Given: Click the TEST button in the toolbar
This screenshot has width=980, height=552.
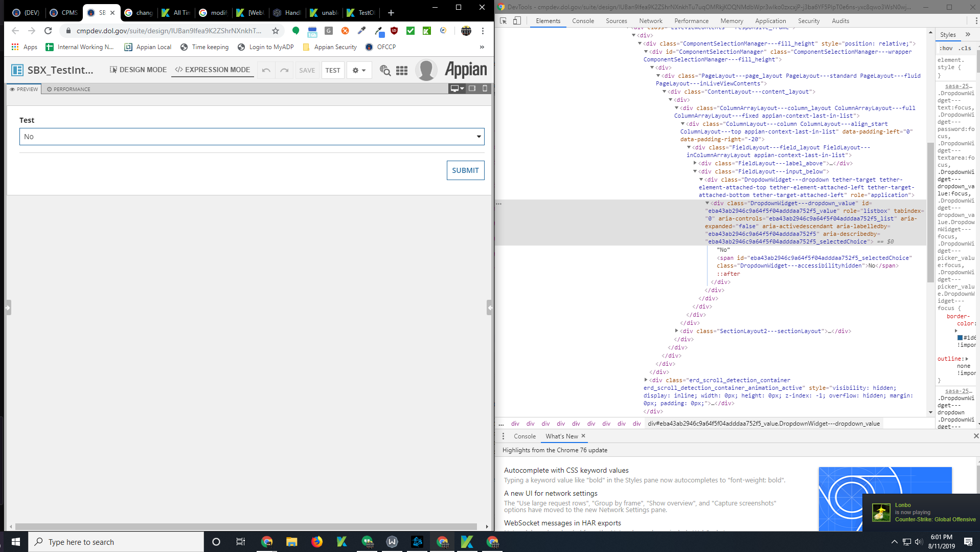Looking at the screenshot, I should click(332, 70).
